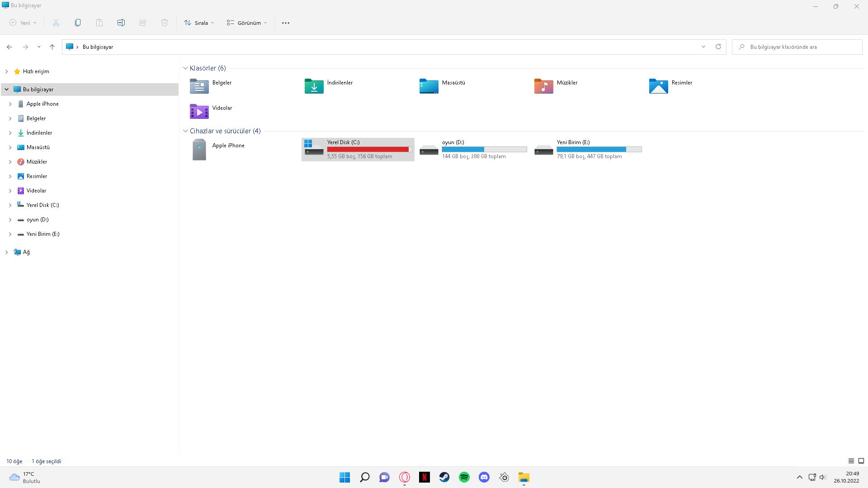The width and height of the screenshot is (868, 488).
Task: Open the Videolar folder icon
Action: [199, 111]
